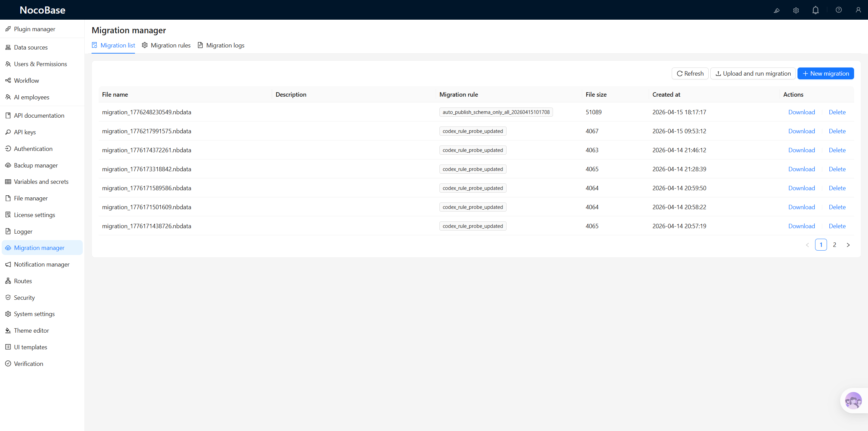
Task: Click Upload and run migration button
Action: pos(753,74)
